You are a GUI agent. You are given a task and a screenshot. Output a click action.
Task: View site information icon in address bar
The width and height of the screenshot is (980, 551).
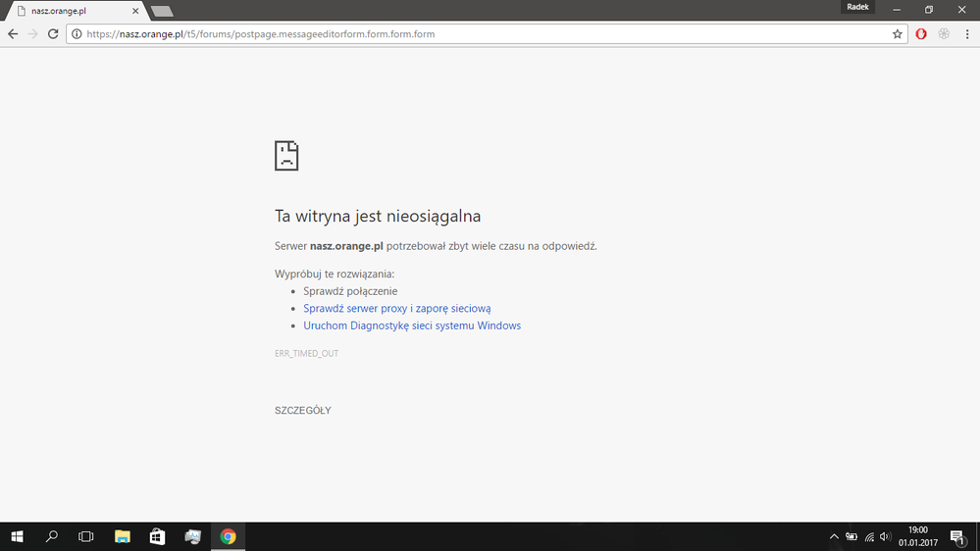(77, 34)
